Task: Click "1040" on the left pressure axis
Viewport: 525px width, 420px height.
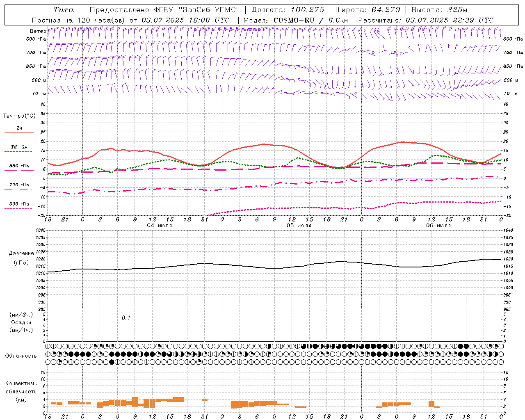Action: pos(40,231)
